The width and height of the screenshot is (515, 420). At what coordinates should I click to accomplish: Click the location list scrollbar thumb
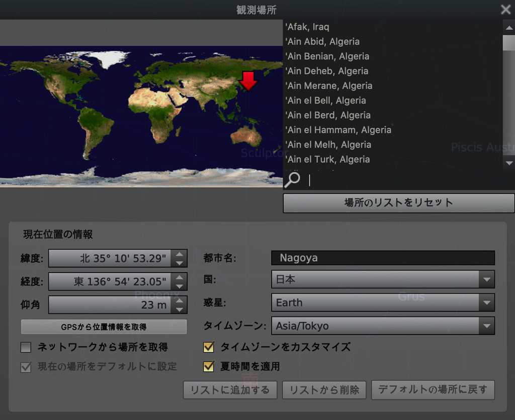click(x=509, y=43)
